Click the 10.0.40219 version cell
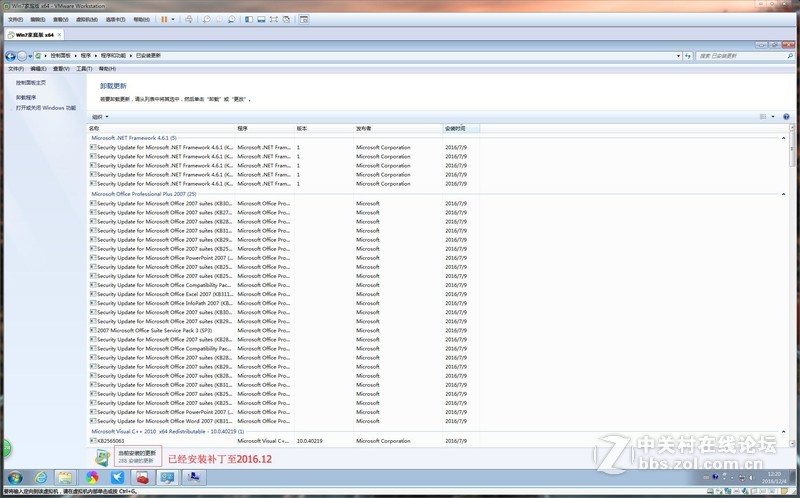The width and height of the screenshot is (800, 498). click(x=309, y=441)
